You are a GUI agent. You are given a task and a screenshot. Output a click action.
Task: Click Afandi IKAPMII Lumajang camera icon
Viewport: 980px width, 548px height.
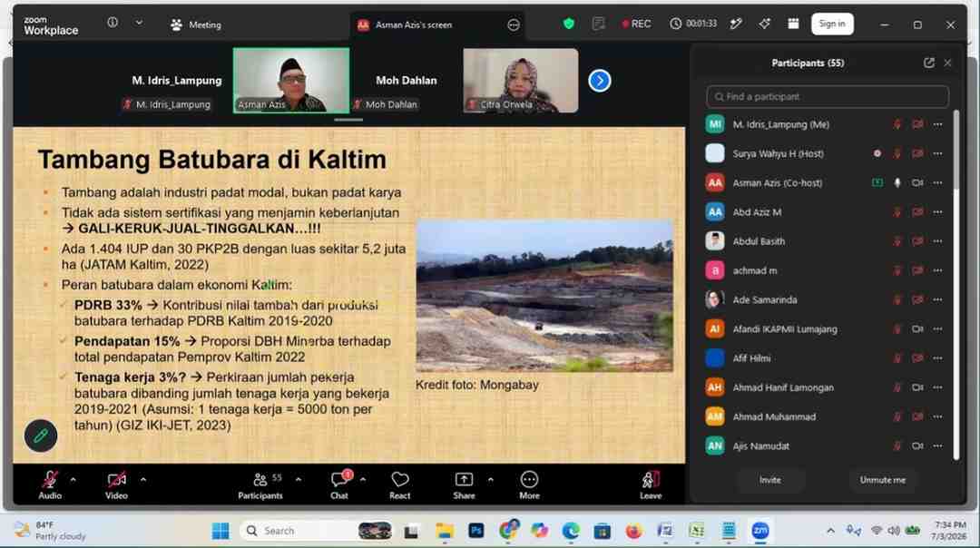pyautogui.click(x=916, y=328)
